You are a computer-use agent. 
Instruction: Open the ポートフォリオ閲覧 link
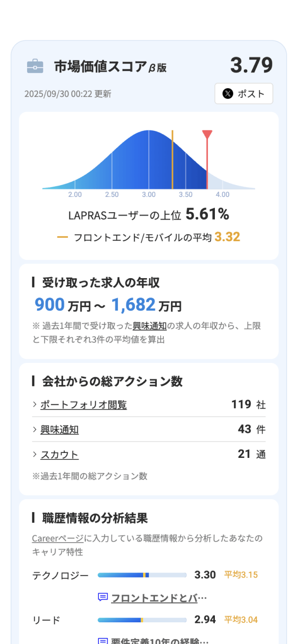click(x=84, y=405)
